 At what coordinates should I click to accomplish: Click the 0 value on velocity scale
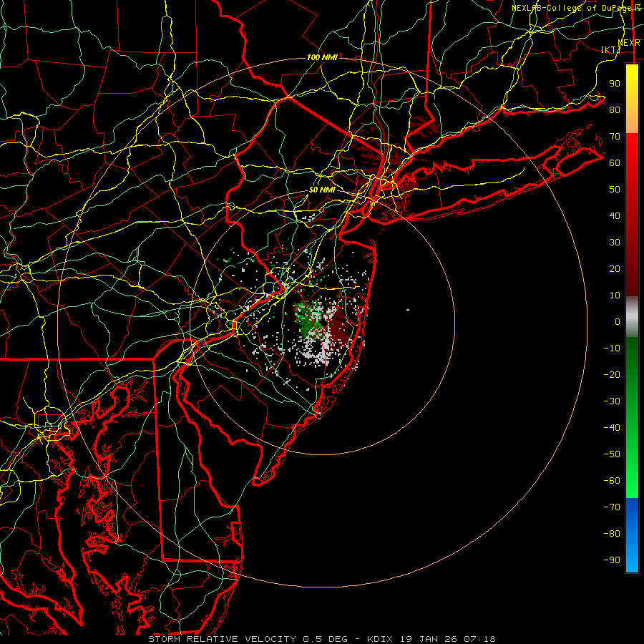(x=618, y=322)
